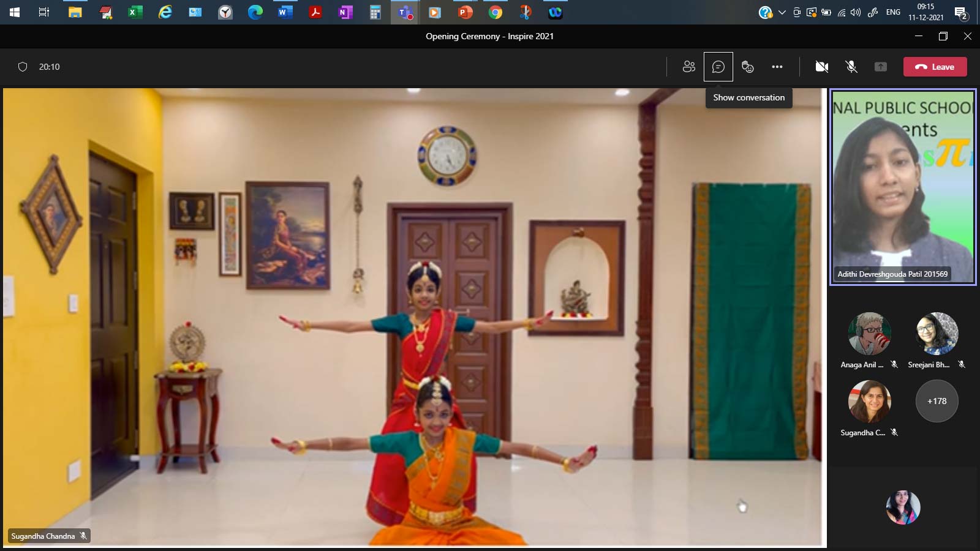Click the Show conversation chat icon
Image resolution: width=980 pixels, height=551 pixels.
pos(718,67)
